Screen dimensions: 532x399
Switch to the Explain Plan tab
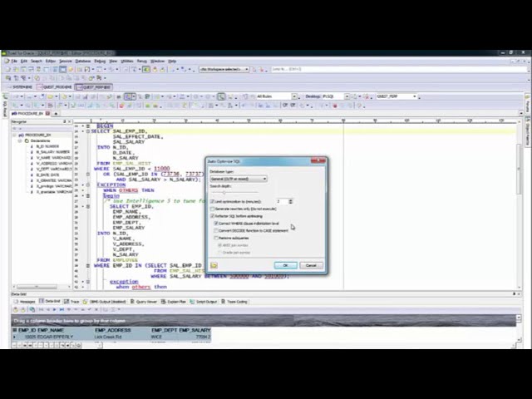174,302
